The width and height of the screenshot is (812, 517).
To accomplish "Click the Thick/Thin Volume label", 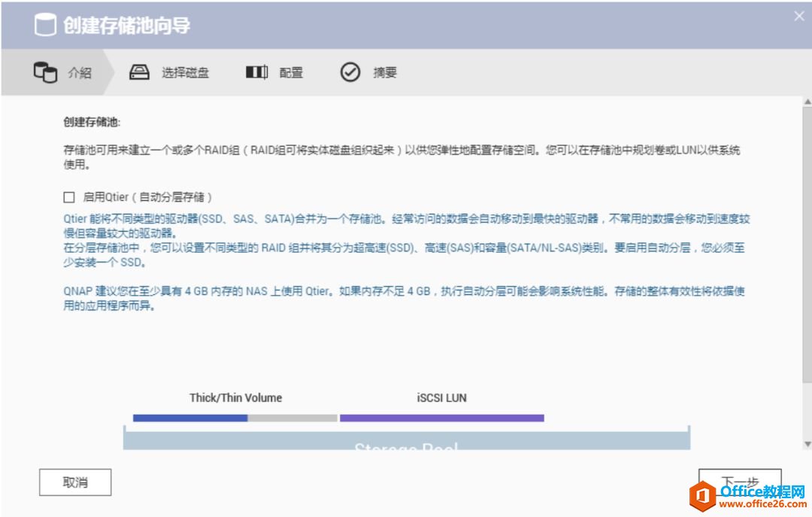I will click(235, 398).
